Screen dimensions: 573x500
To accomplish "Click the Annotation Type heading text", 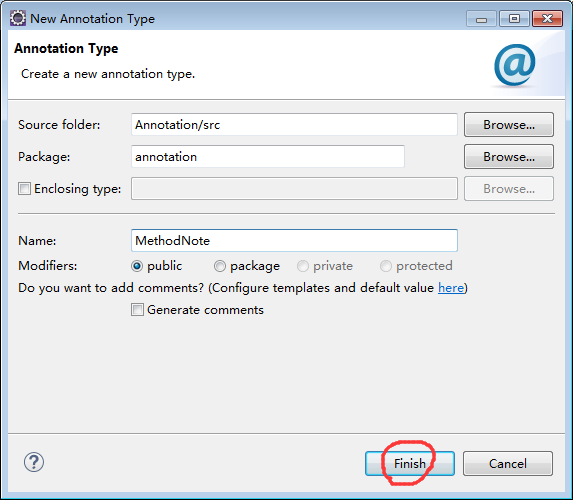I will (66, 49).
